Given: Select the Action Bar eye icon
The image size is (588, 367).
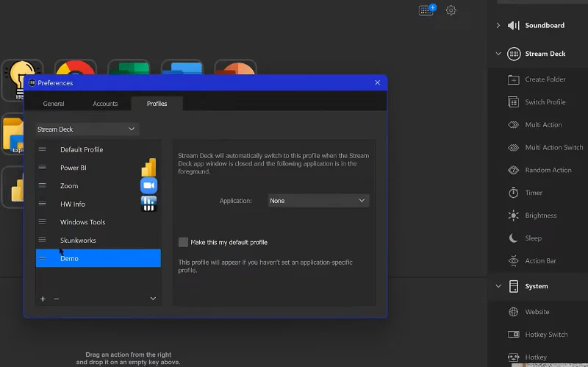Looking at the screenshot, I should click(513, 260).
